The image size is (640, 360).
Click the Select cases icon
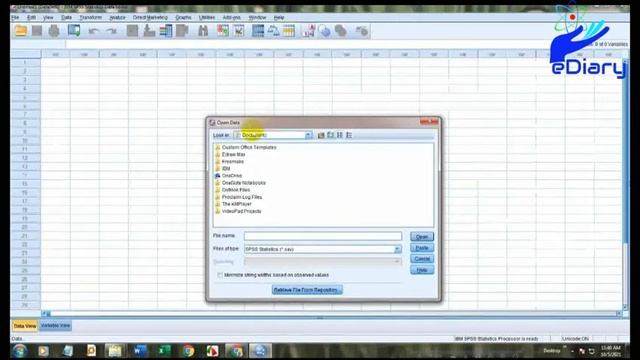point(289,31)
